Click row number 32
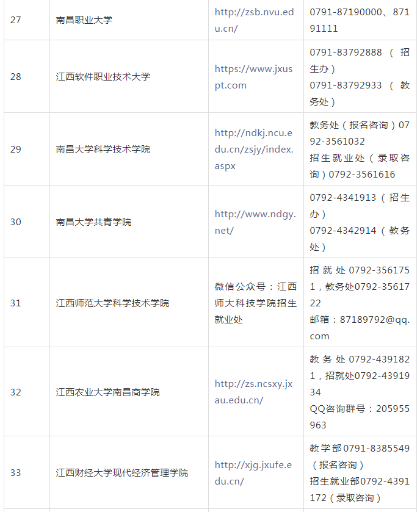 pyautogui.click(x=16, y=392)
